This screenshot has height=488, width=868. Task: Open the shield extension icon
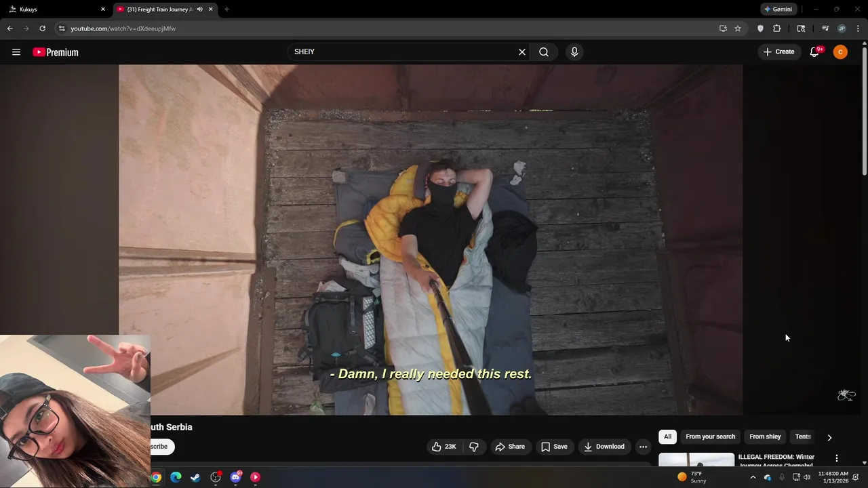[x=760, y=28]
